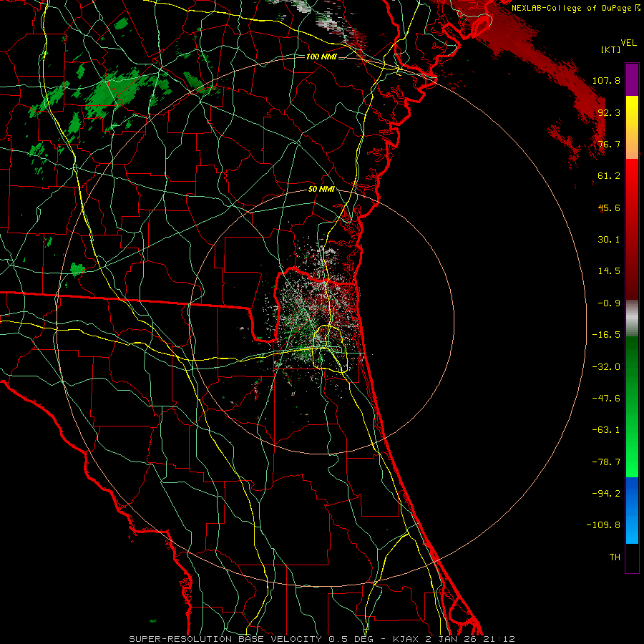Click the 45.6 legend value
The width and height of the screenshot is (644, 644).
[x=609, y=208]
